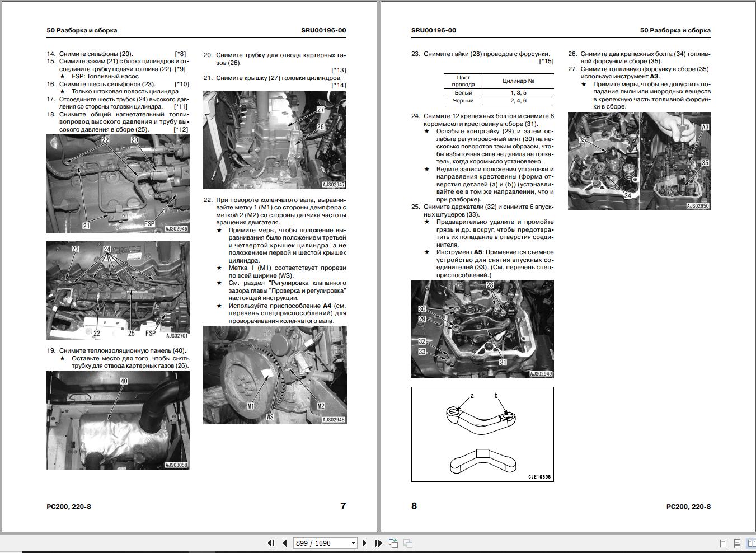Jump to the first page of the document
The height and width of the screenshot is (553, 756).
point(271,543)
